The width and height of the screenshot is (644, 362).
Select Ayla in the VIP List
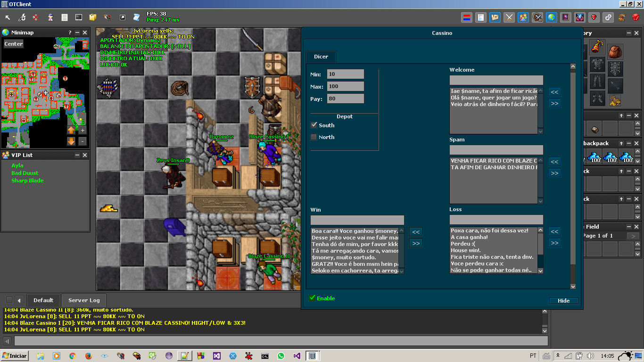point(17,165)
